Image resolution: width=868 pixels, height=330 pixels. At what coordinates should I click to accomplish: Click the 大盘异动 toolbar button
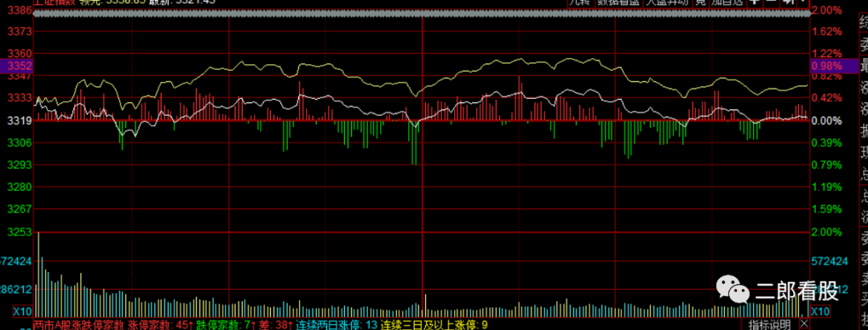666,2
